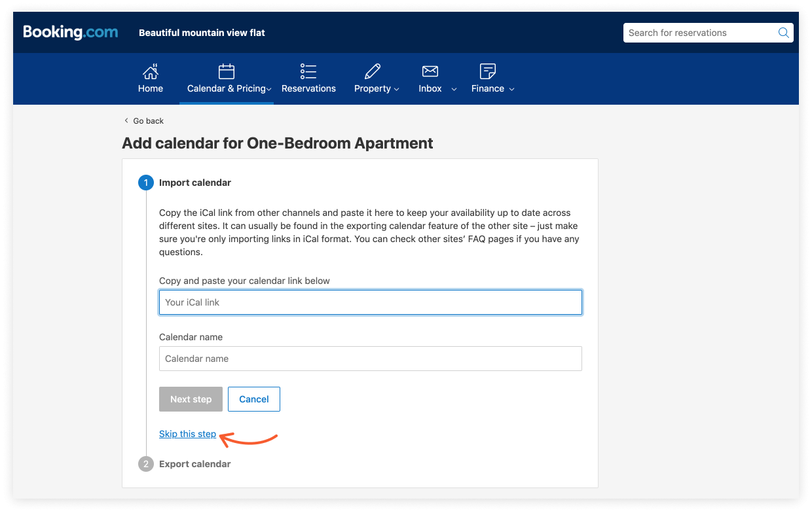Expand the Calendar & Pricing dropdown chevron
Image resolution: width=812 pixels, height=513 pixels.
269,89
